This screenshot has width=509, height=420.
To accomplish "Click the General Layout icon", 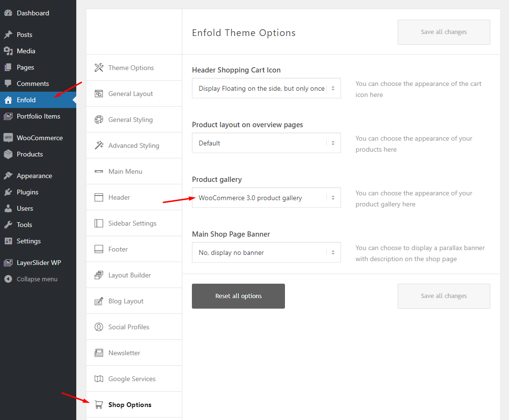I will point(99,94).
